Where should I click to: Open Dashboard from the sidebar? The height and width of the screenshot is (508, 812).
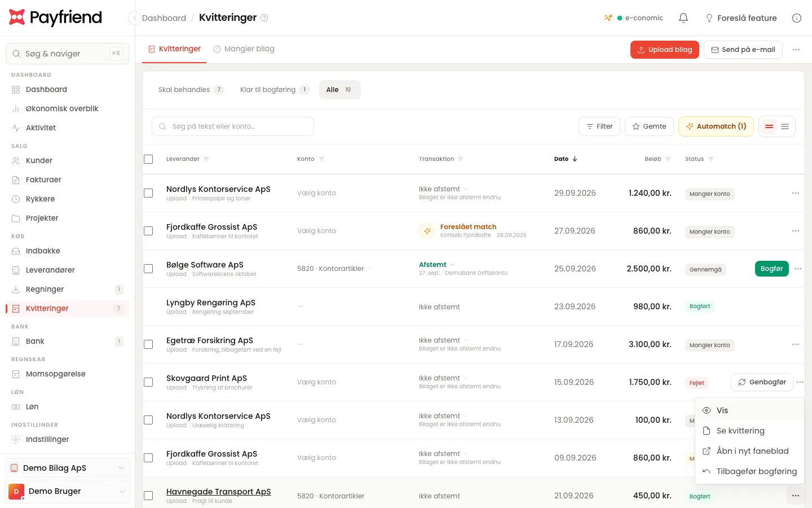pos(68,90)
